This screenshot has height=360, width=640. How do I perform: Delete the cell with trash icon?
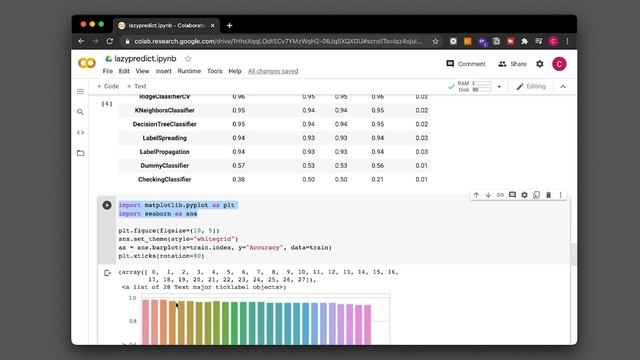pos(549,195)
